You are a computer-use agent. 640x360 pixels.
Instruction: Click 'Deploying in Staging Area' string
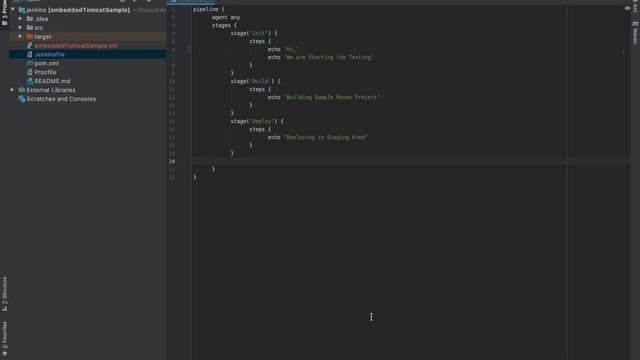[326, 138]
